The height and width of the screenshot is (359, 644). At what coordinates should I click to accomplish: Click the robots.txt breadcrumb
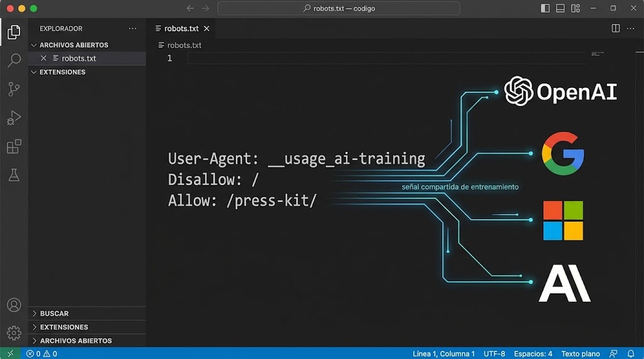click(180, 45)
